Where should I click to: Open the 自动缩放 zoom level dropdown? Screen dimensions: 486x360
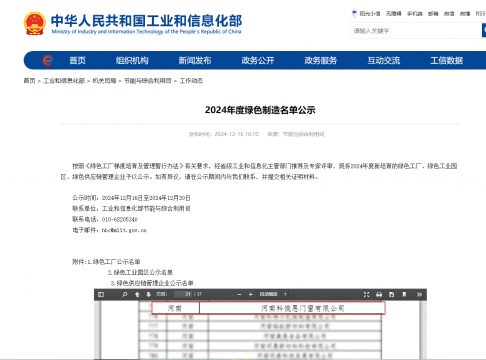(273, 294)
